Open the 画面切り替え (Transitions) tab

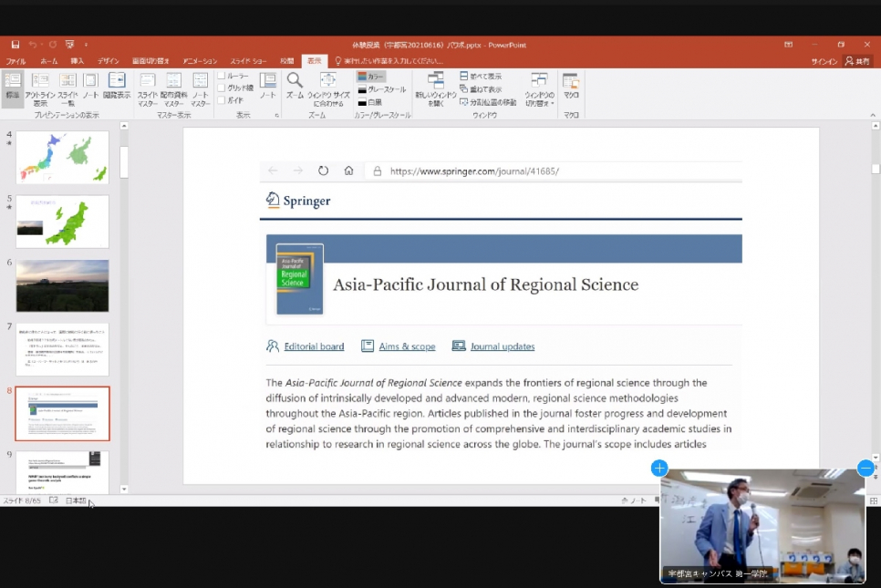pyautogui.click(x=150, y=61)
